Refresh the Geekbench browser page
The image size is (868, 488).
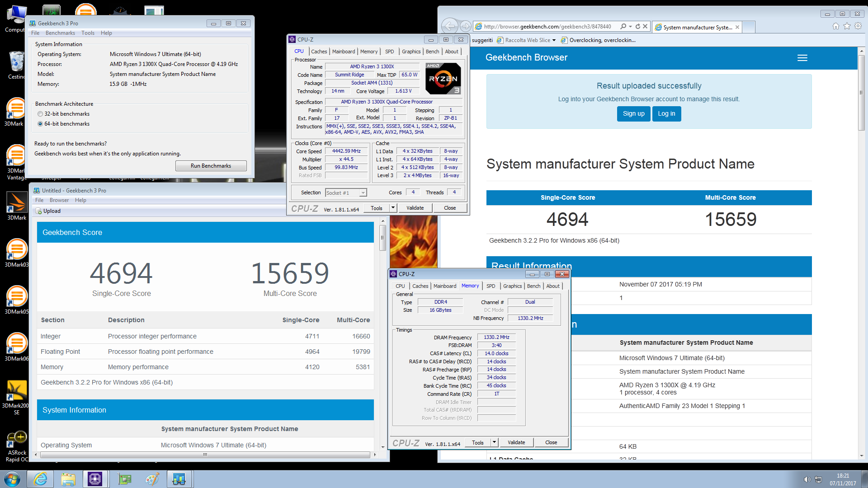(x=638, y=27)
